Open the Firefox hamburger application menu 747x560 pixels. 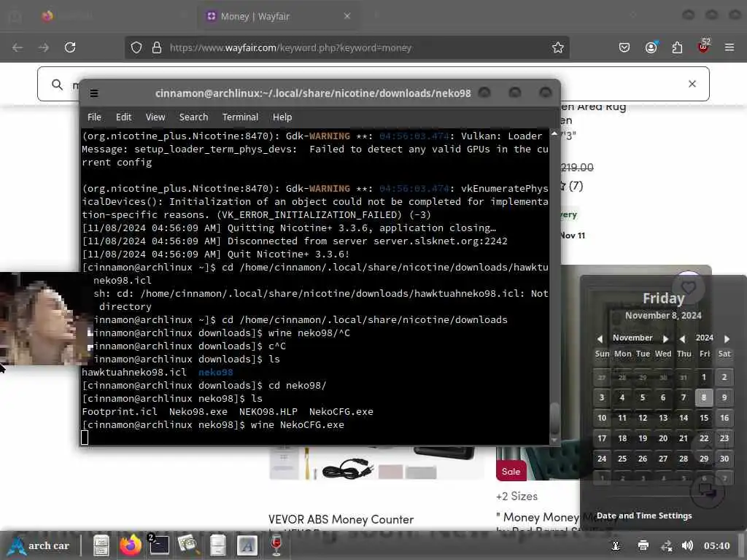point(729,47)
